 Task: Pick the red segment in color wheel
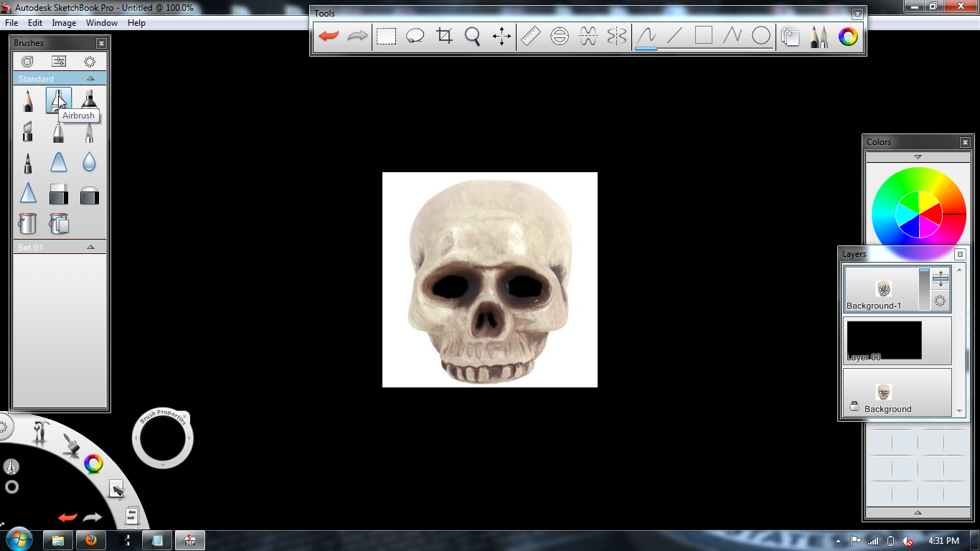930,213
